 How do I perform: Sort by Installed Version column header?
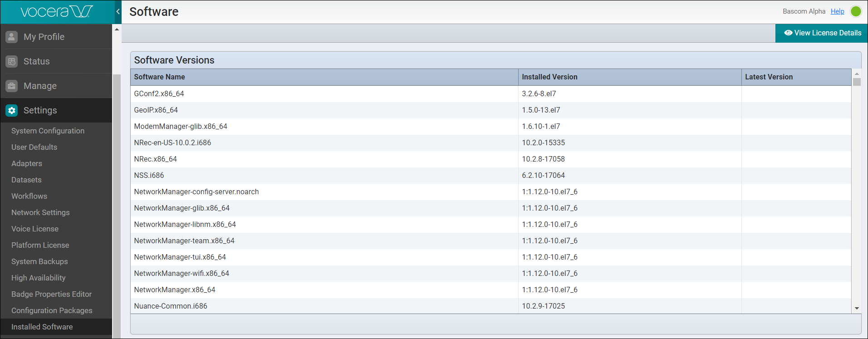click(549, 77)
